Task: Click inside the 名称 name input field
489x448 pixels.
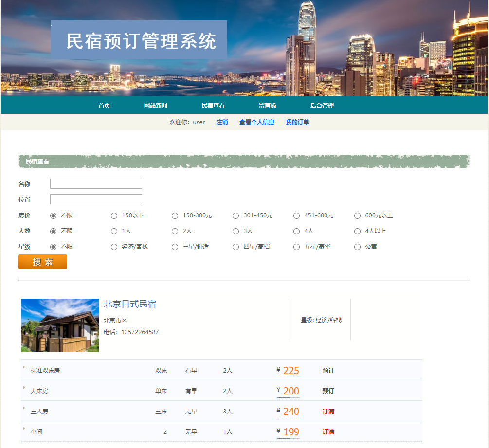Action: click(x=95, y=183)
